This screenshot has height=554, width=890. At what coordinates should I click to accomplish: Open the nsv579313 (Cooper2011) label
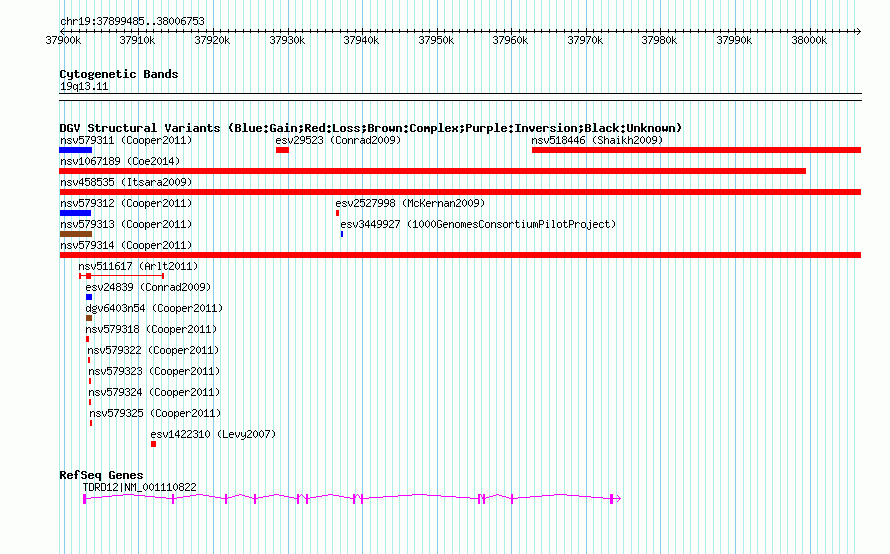[x=126, y=224]
